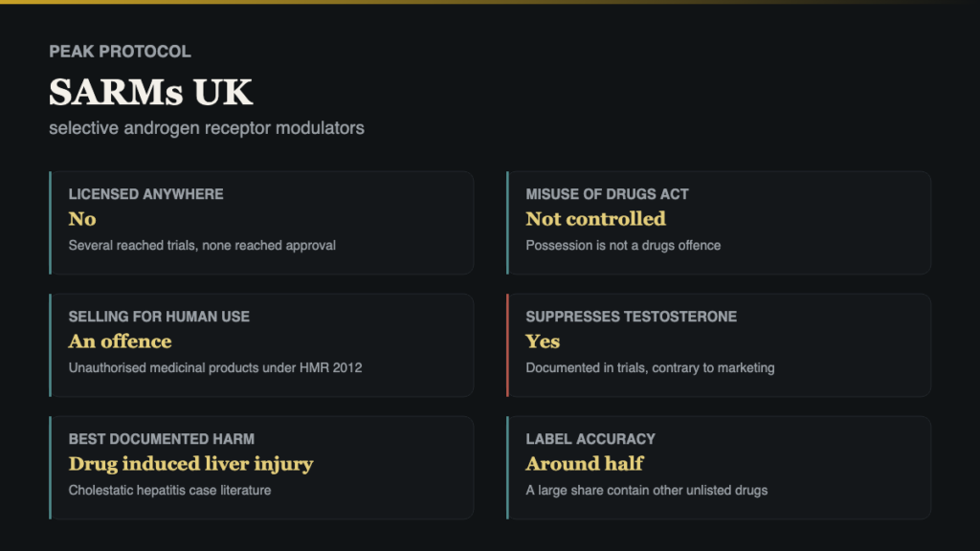The height and width of the screenshot is (551, 980).
Task: Click the 'Not controlled' value
Action: point(595,219)
